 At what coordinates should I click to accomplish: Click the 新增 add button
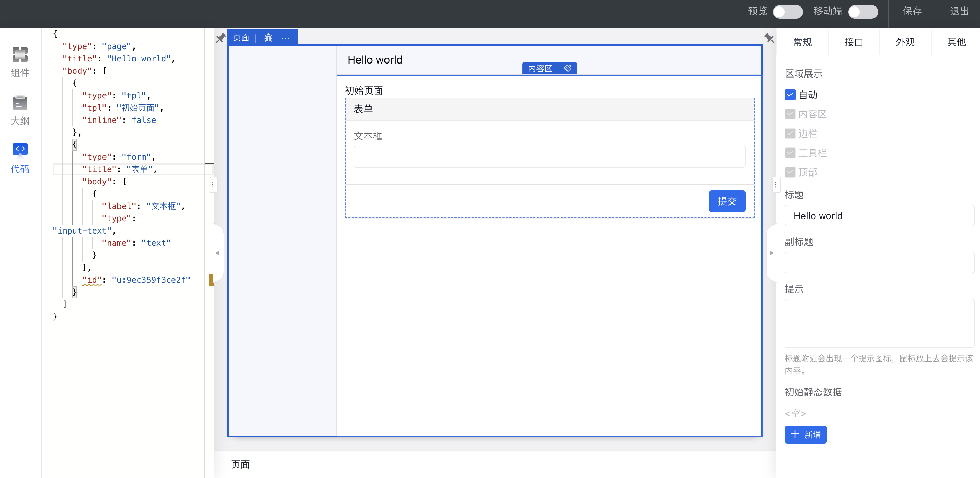click(806, 435)
